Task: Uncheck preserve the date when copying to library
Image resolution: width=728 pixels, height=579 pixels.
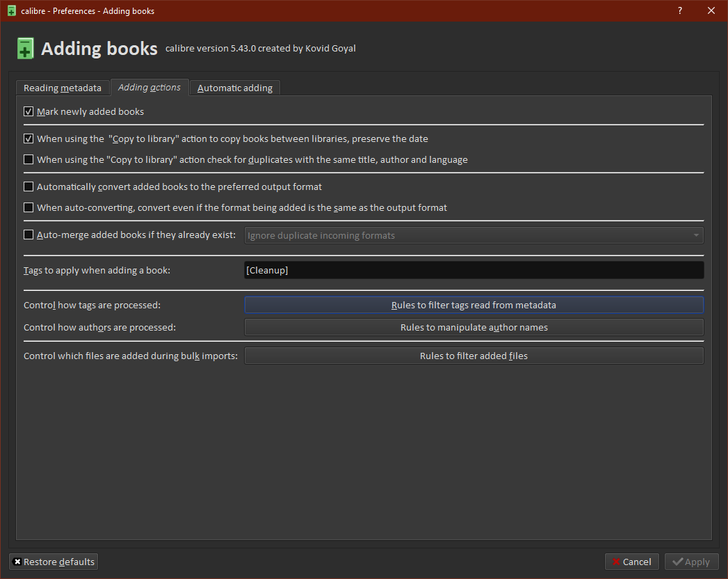Action: pyautogui.click(x=29, y=138)
